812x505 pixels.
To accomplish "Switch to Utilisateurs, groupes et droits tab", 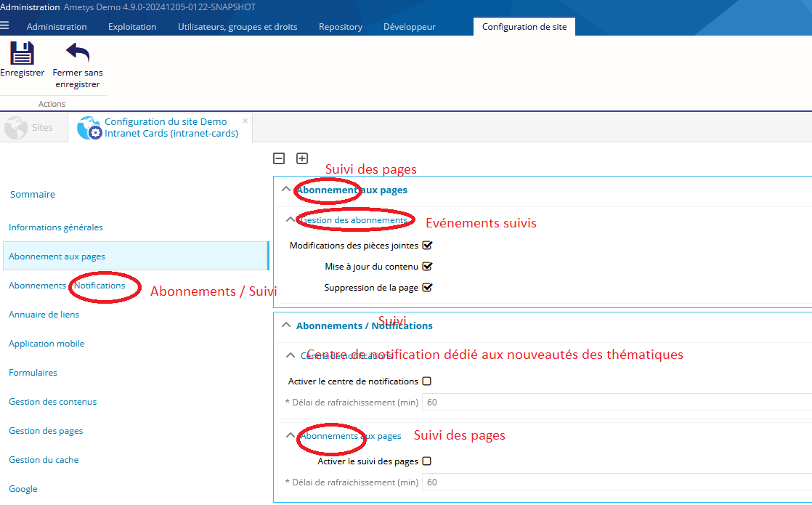I will [237, 27].
